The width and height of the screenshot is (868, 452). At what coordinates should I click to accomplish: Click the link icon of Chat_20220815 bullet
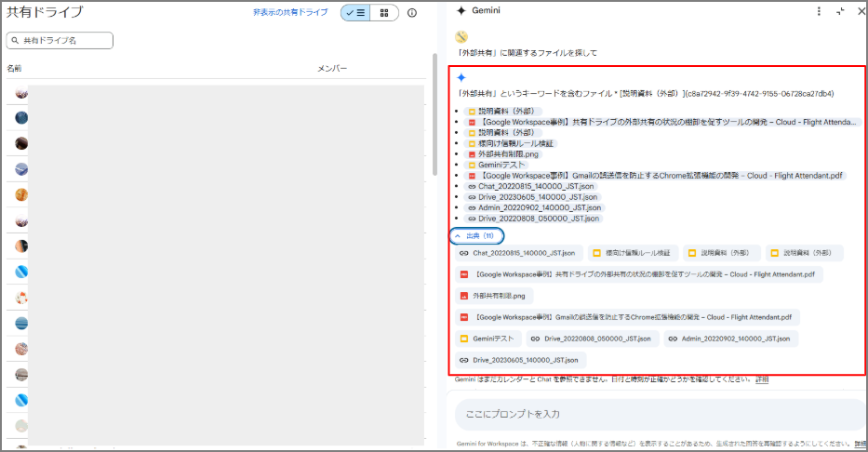pyautogui.click(x=472, y=186)
